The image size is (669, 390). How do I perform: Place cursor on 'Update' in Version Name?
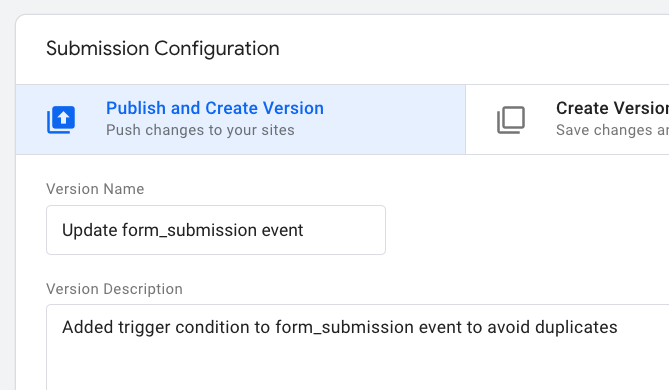tap(90, 230)
